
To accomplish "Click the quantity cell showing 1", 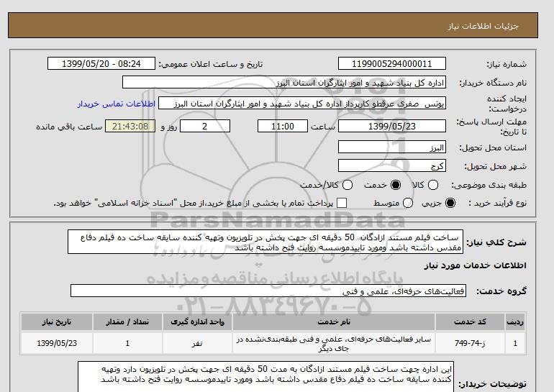I will pyautogui.click(x=127, y=343).
